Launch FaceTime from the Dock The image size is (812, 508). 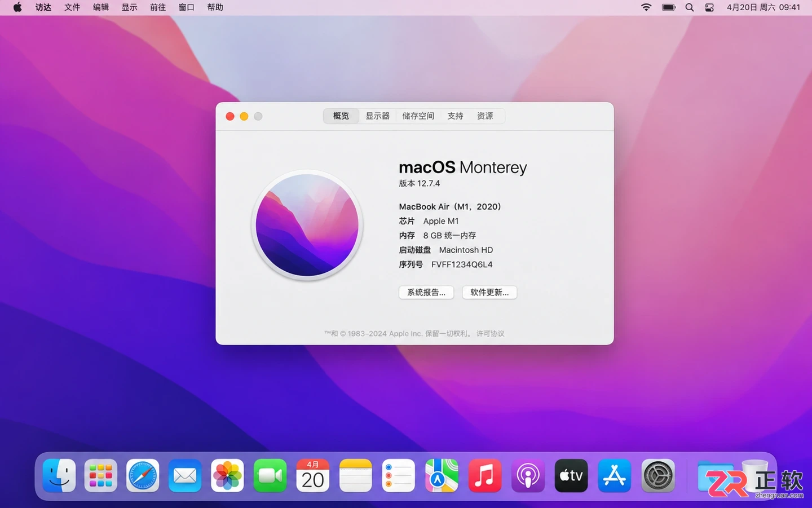(270, 475)
